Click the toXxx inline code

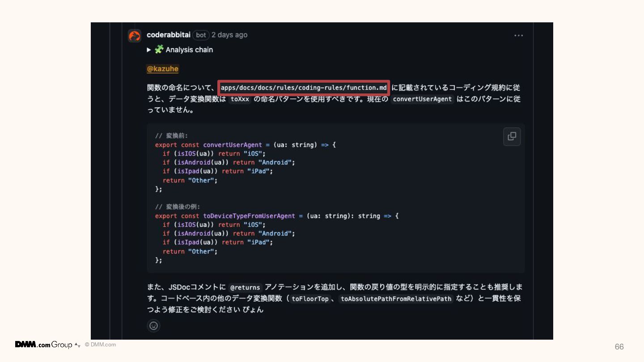click(x=240, y=99)
